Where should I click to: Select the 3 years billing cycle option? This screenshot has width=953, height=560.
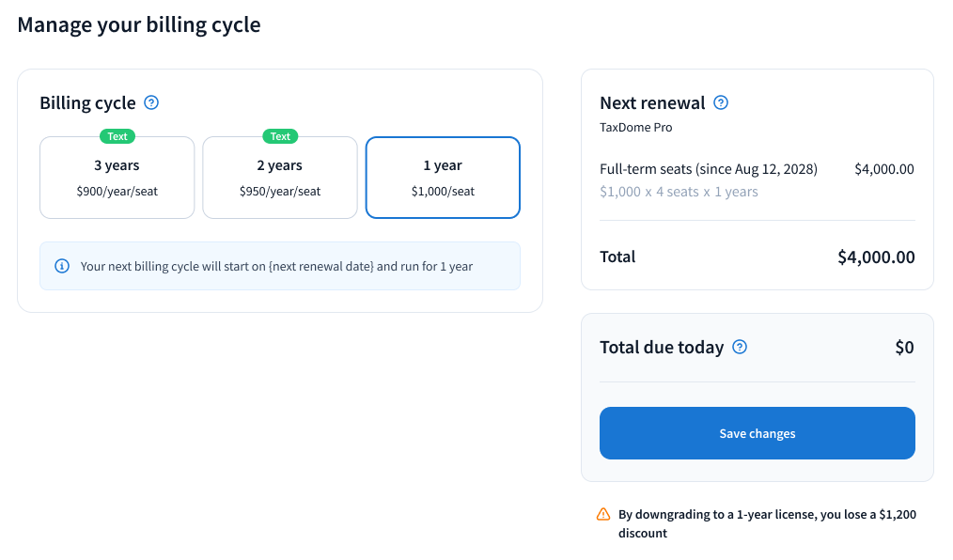pos(117,178)
